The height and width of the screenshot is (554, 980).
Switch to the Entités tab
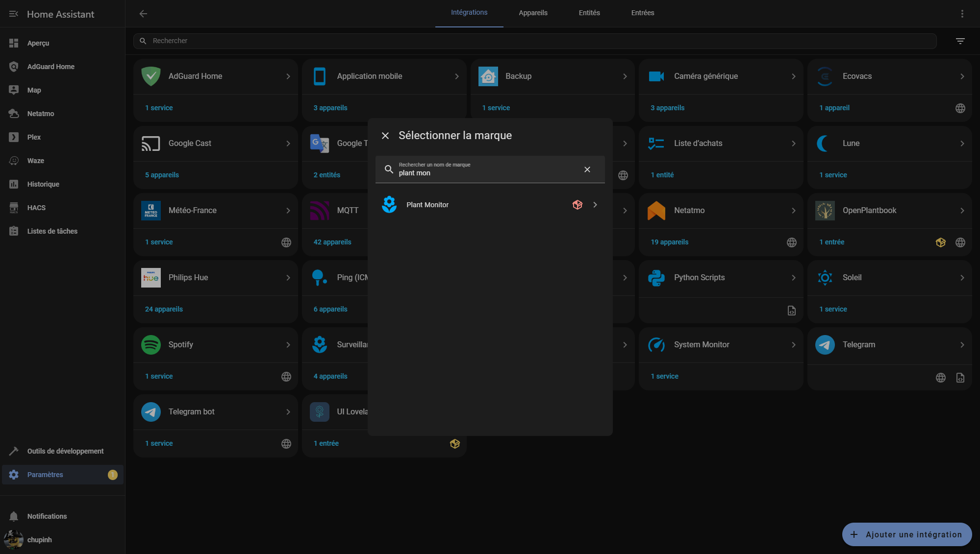click(589, 13)
